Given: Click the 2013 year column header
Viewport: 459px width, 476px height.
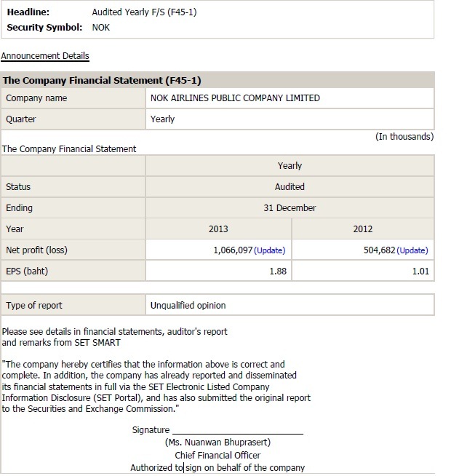Looking at the screenshot, I should coord(218,229).
